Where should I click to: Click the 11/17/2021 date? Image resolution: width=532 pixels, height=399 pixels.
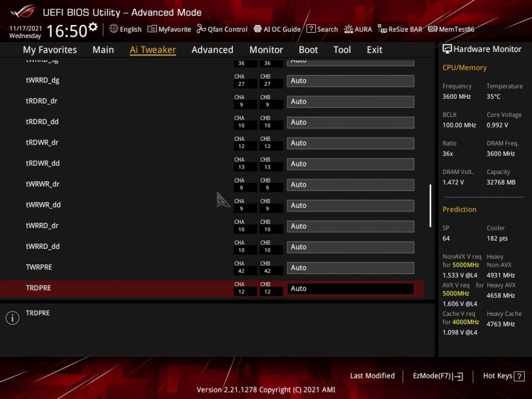[x=25, y=28]
